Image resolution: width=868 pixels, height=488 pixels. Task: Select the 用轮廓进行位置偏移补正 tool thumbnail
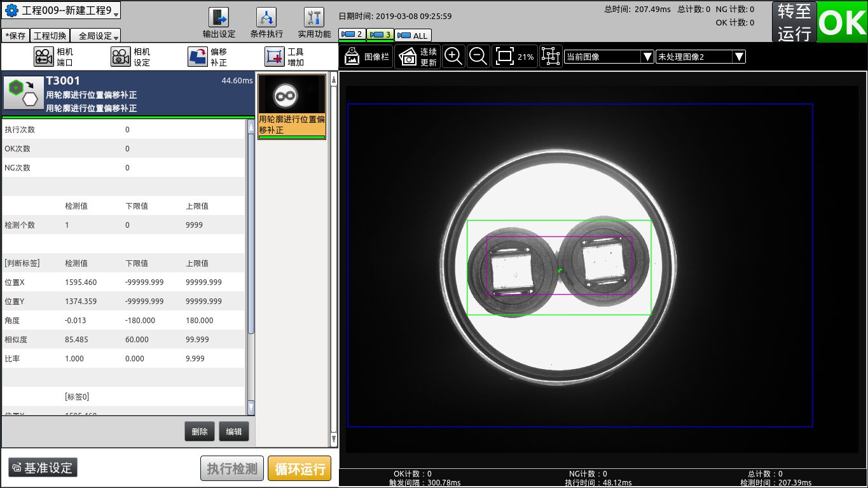292,107
